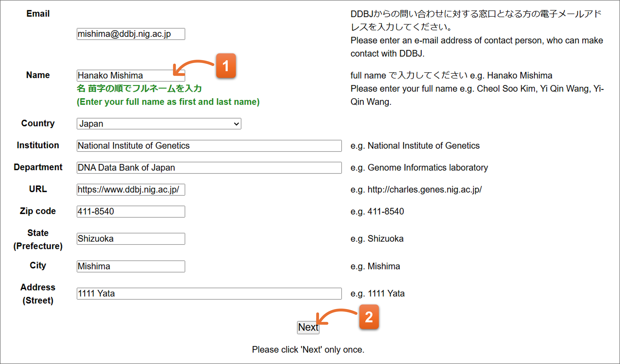Click the Address (Street) field

point(209,294)
